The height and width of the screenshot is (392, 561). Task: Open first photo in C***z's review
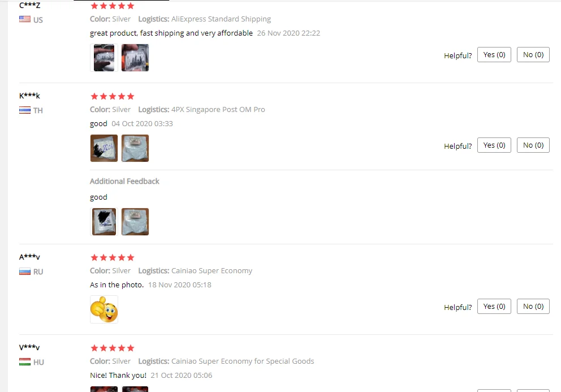coord(103,58)
